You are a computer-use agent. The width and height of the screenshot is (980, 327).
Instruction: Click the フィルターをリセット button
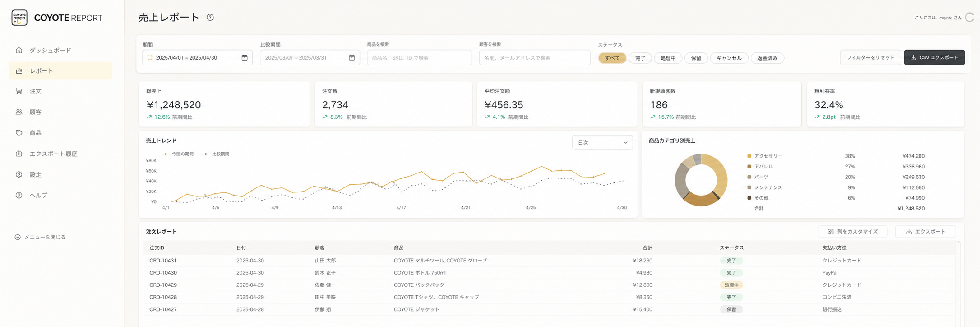click(870, 57)
